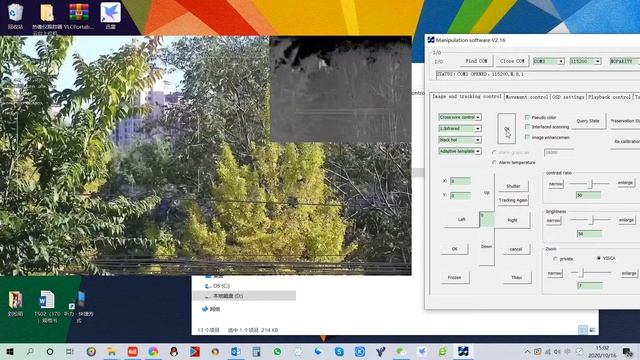Screen dimensions: 640x360
Task: Open File Explorer from the taskbar
Action: pos(111,351)
